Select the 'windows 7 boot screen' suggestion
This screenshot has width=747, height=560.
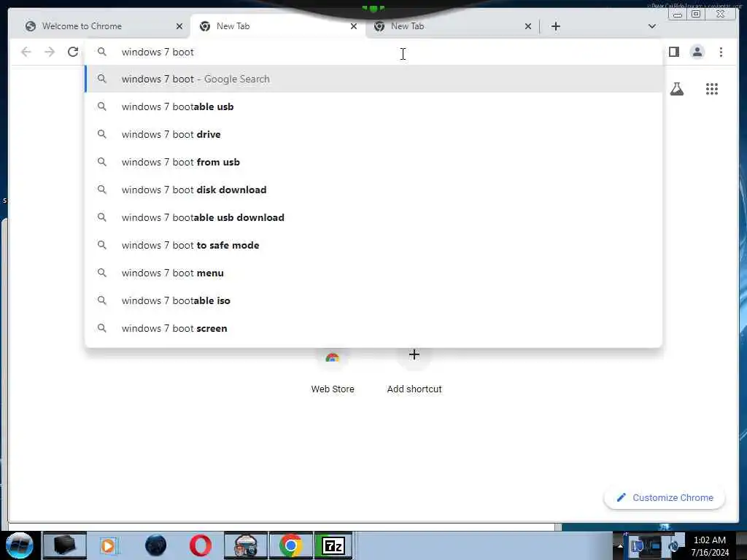pyautogui.click(x=373, y=328)
